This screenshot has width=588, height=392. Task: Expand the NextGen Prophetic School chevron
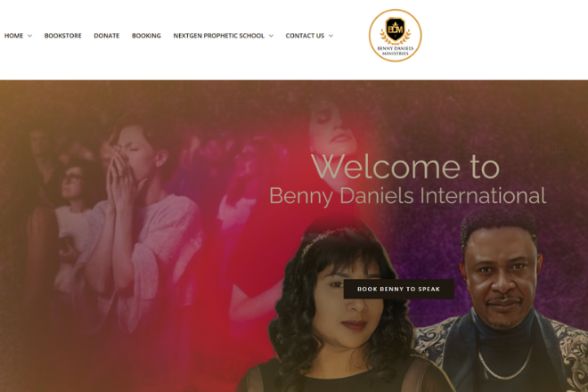pyautogui.click(x=271, y=36)
